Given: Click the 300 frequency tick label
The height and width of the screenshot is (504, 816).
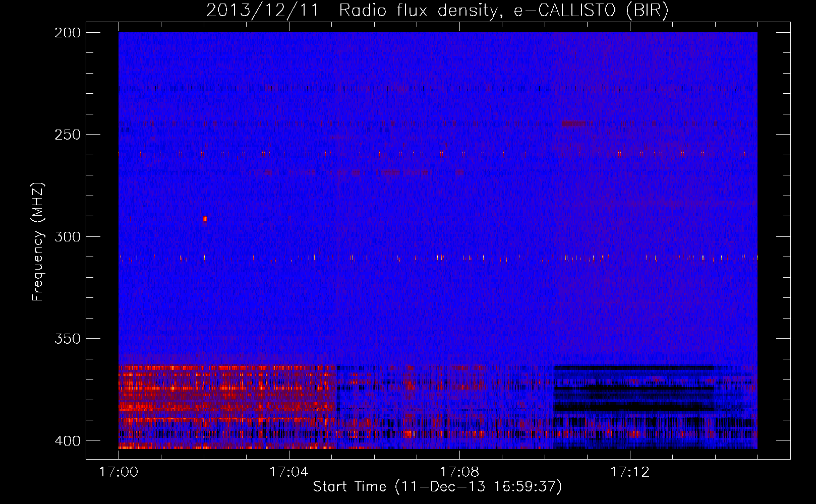Looking at the screenshot, I should pos(68,236).
